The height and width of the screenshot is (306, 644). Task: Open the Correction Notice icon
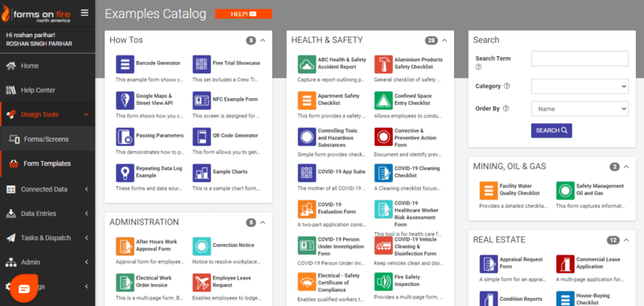[202, 246]
